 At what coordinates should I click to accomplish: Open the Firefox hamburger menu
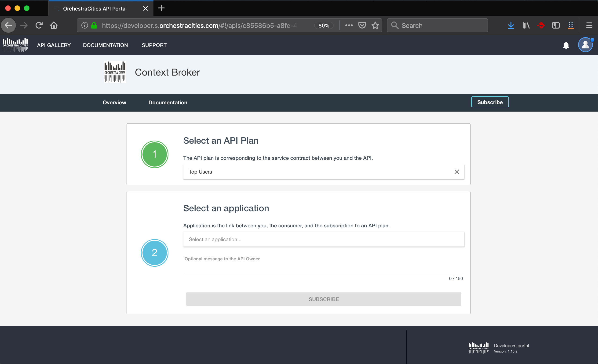click(589, 25)
